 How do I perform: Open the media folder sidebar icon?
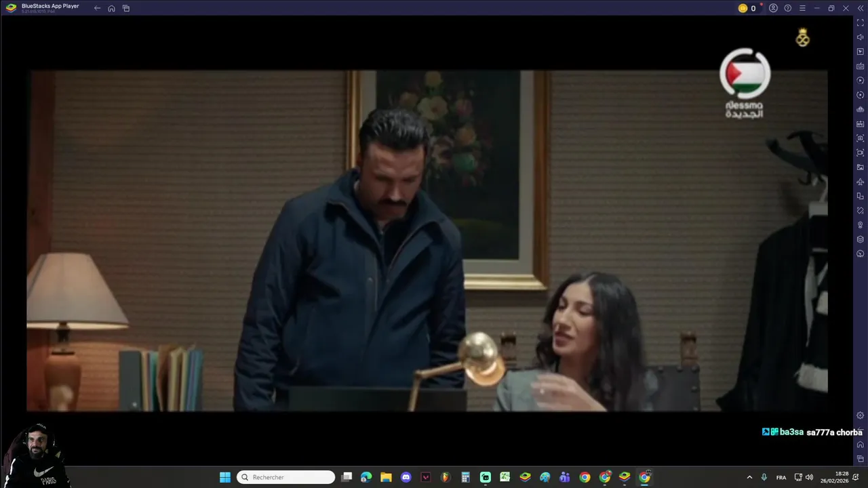tap(861, 167)
